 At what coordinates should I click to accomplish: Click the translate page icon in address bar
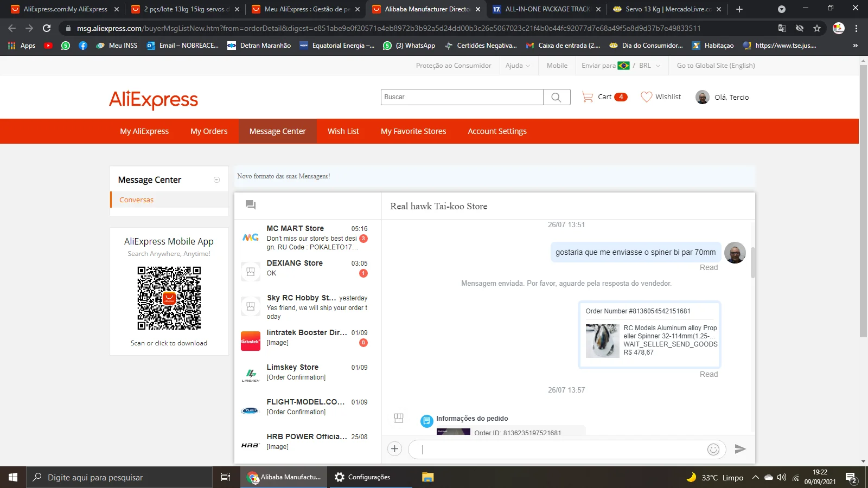pyautogui.click(x=782, y=28)
